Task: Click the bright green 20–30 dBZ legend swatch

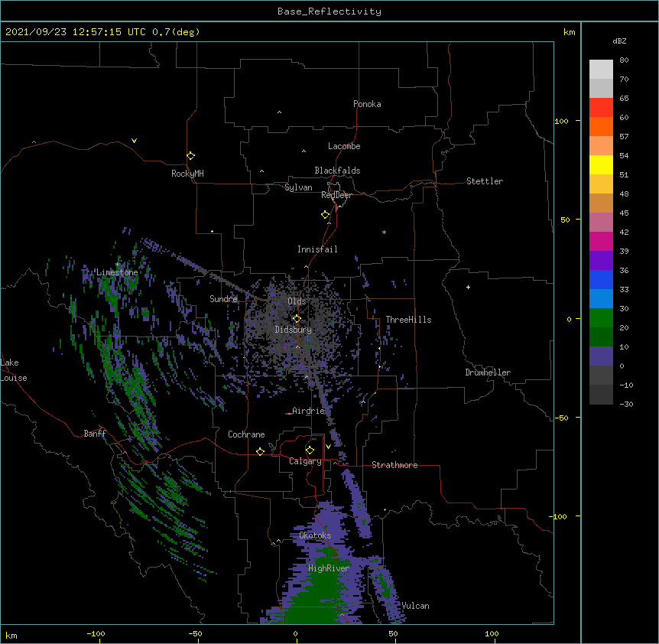Action: pyautogui.click(x=601, y=318)
